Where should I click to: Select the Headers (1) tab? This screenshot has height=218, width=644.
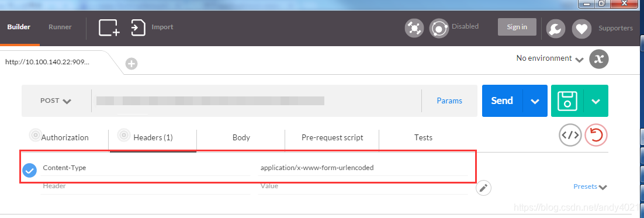click(153, 137)
